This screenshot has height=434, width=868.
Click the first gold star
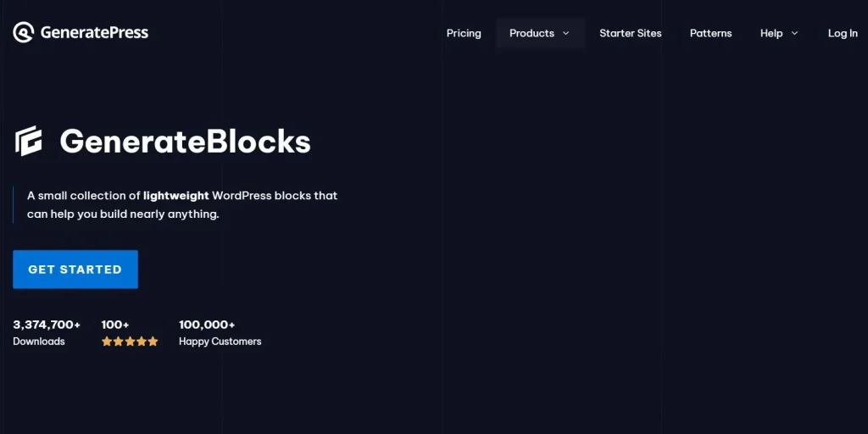click(x=107, y=342)
